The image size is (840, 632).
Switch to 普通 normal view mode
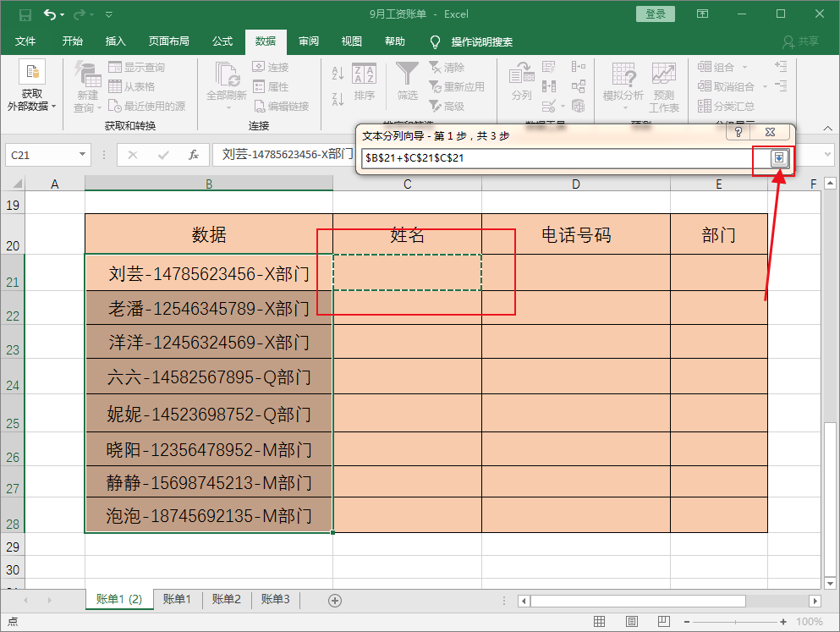(601, 621)
